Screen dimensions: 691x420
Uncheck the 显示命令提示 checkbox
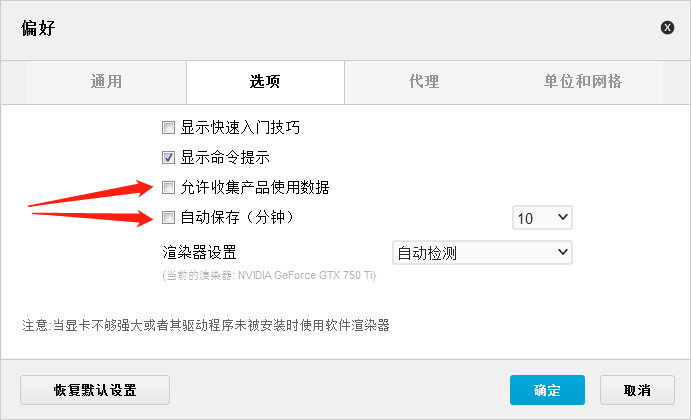[x=168, y=157]
